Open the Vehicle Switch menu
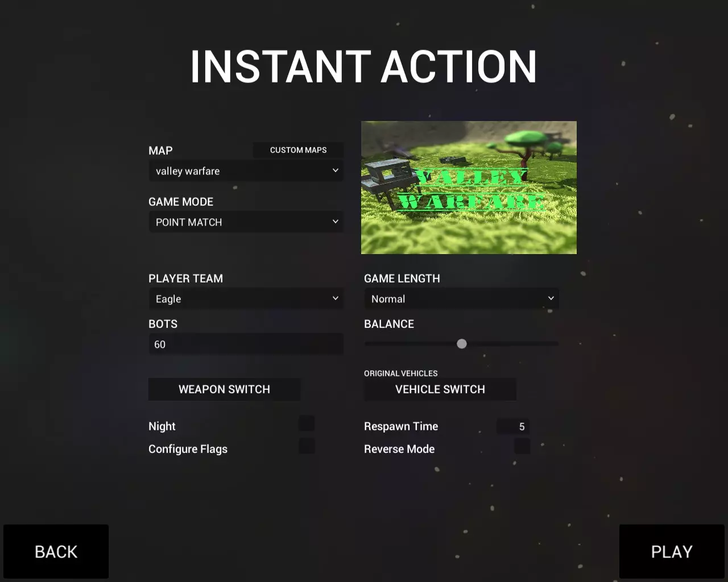 tap(440, 389)
